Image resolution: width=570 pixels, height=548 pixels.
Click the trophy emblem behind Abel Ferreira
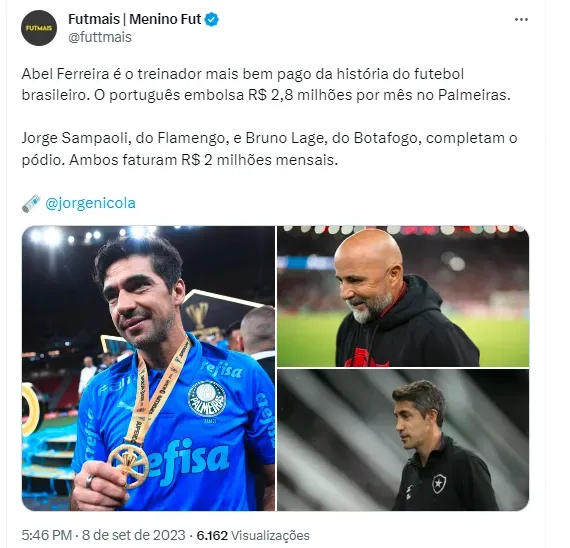(x=199, y=315)
